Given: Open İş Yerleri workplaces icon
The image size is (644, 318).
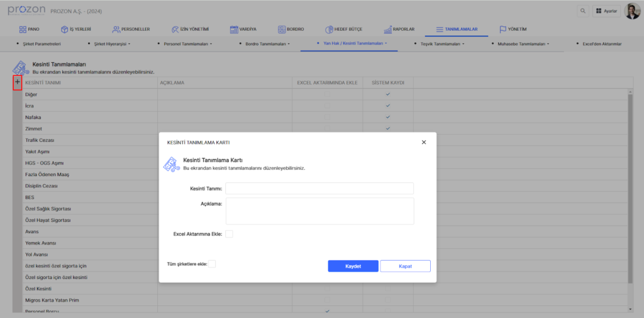Looking at the screenshot, I should click(64, 30).
